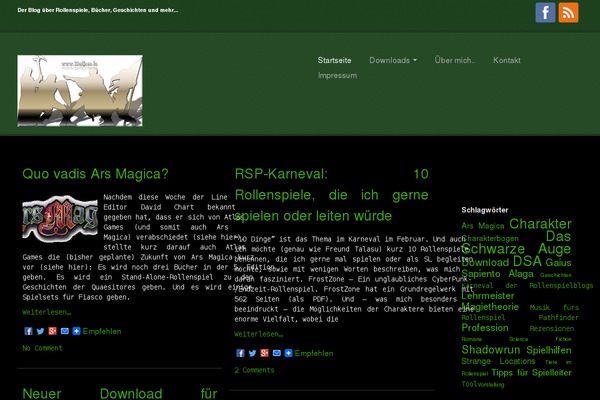This screenshot has width=600, height=400.
Task: Email the Quo vadis Ars Magica post
Action: click(65, 331)
